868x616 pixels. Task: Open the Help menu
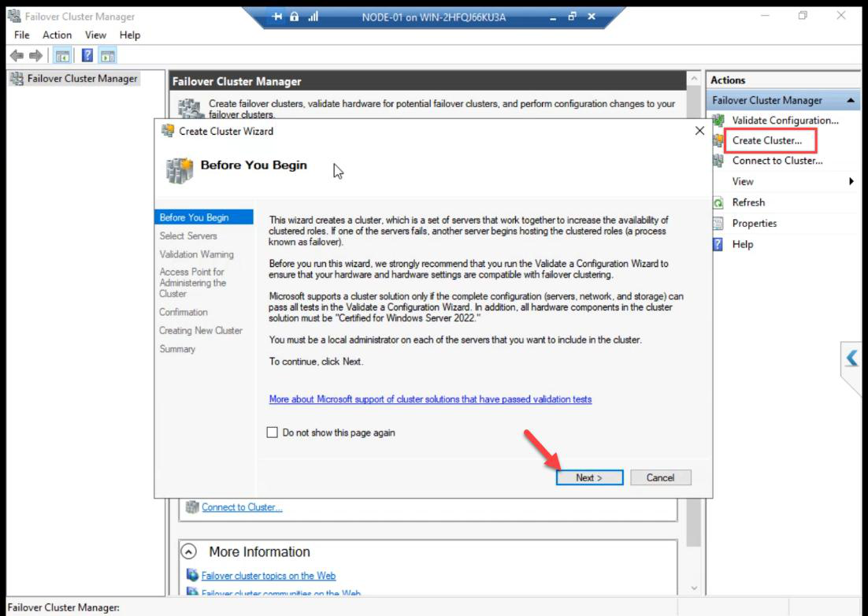coord(129,35)
